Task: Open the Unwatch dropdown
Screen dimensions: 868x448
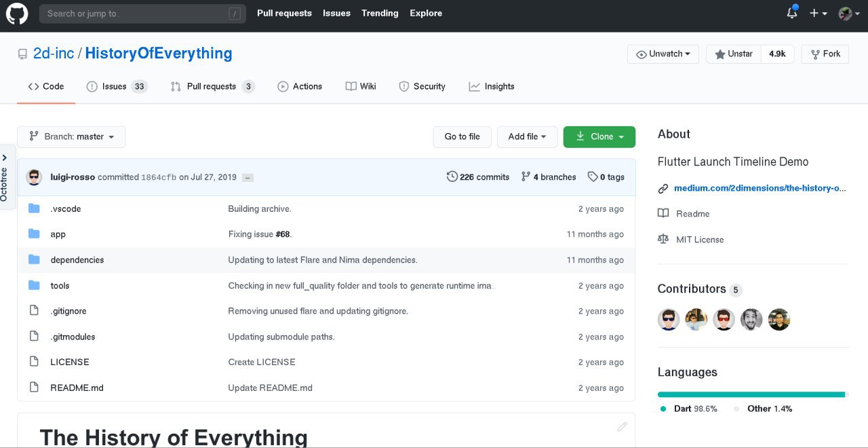Action: 663,54
